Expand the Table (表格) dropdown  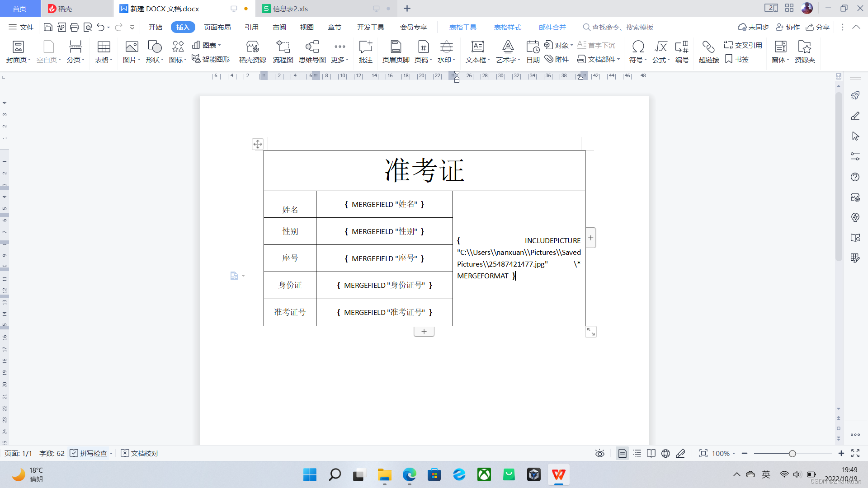pyautogui.click(x=104, y=60)
